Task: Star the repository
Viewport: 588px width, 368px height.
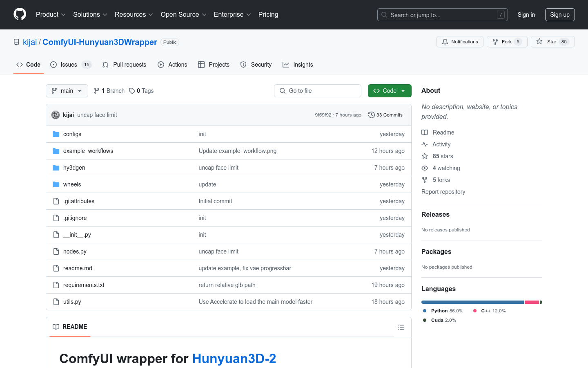Action: (x=552, y=42)
